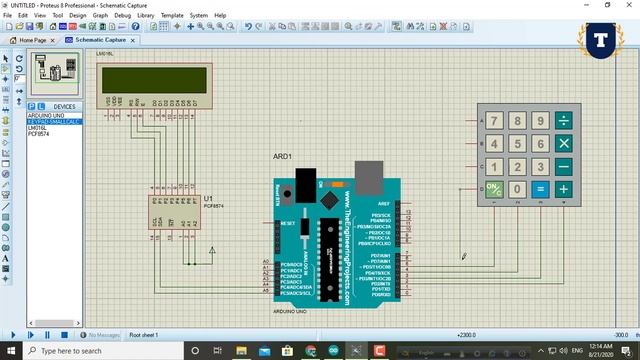The image size is (640, 360).
Task: Open the File menu
Action: (x=7, y=16)
